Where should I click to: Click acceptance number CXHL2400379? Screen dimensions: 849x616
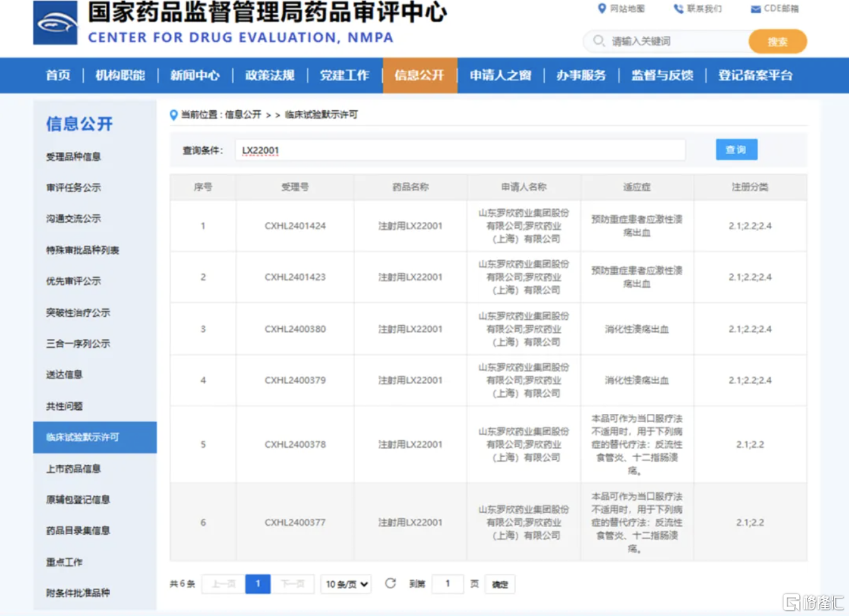(295, 380)
